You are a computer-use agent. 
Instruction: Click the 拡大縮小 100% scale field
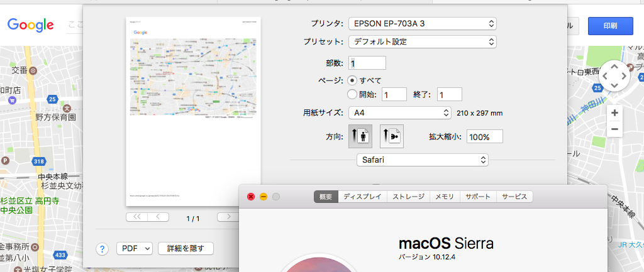coord(484,136)
